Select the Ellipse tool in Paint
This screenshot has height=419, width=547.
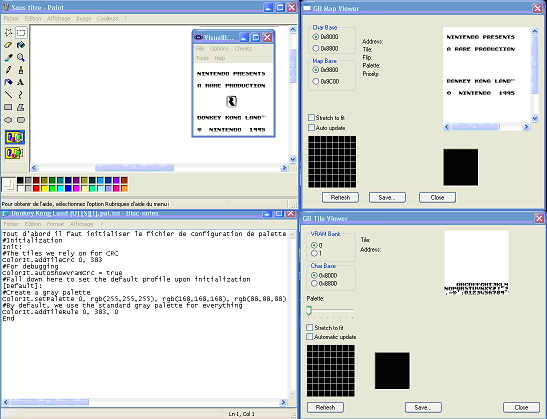pos(8,120)
